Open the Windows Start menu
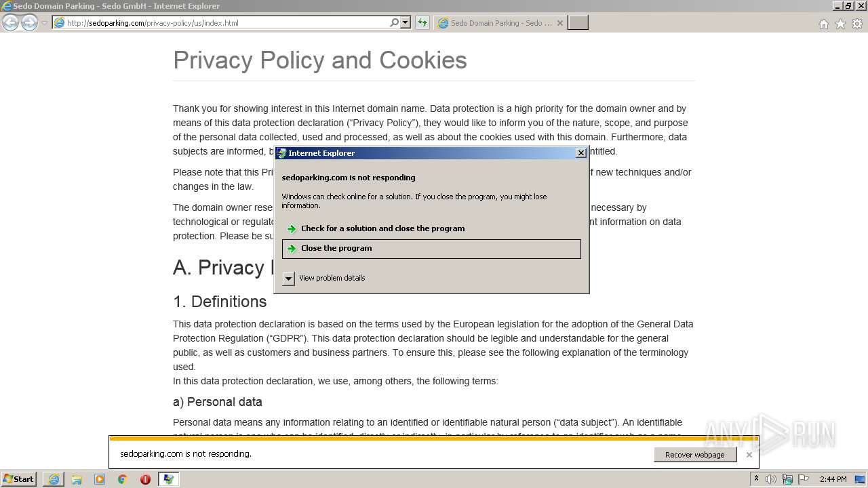The image size is (868, 488). click(x=19, y=479)
